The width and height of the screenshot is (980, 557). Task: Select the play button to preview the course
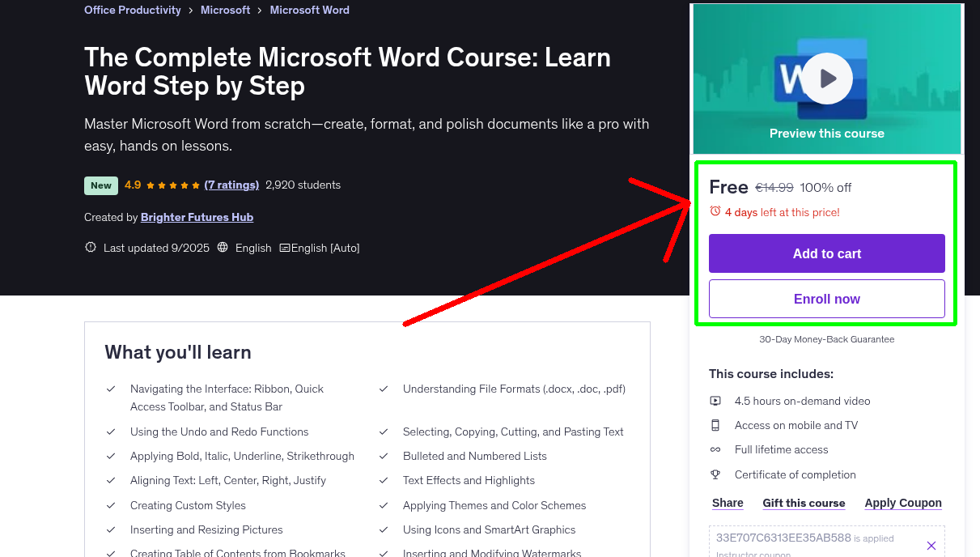coord(826,78)
